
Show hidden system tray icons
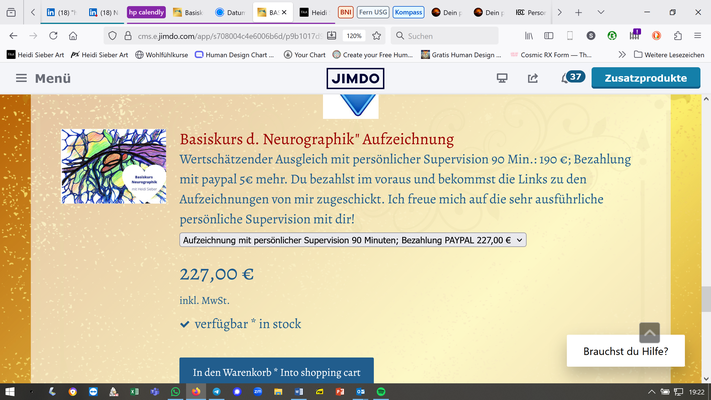click(651, 391)
